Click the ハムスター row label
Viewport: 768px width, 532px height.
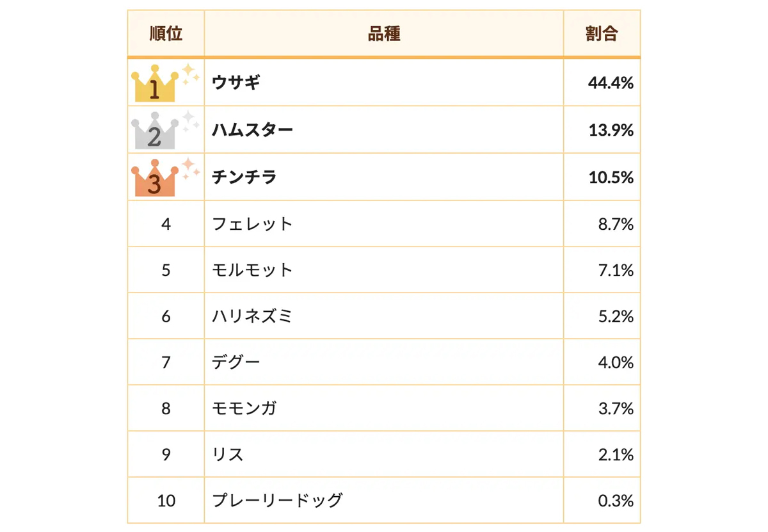pyautogui.click(x=252, y=130)
